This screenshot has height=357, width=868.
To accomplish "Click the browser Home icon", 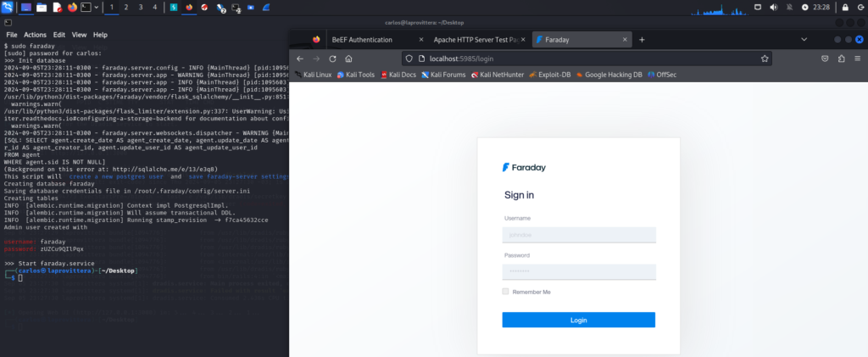I will (348, 59).
